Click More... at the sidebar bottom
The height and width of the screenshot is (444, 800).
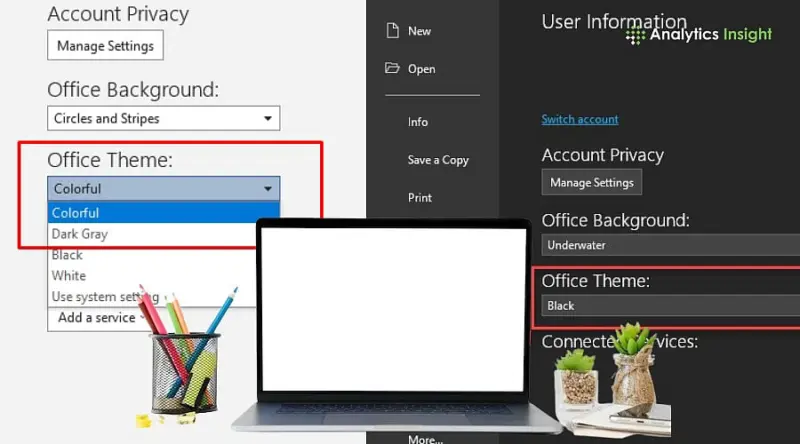coord(423,438)
